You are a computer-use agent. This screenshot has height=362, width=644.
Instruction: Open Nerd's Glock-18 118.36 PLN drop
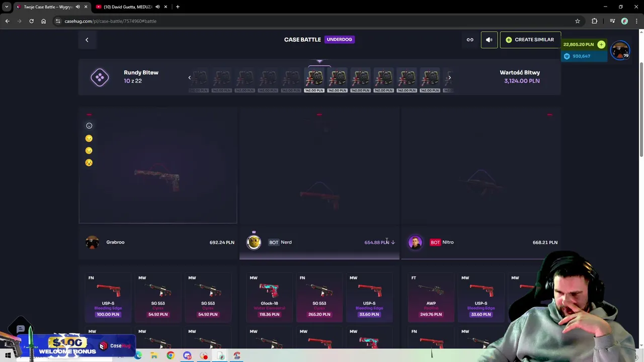269,297
